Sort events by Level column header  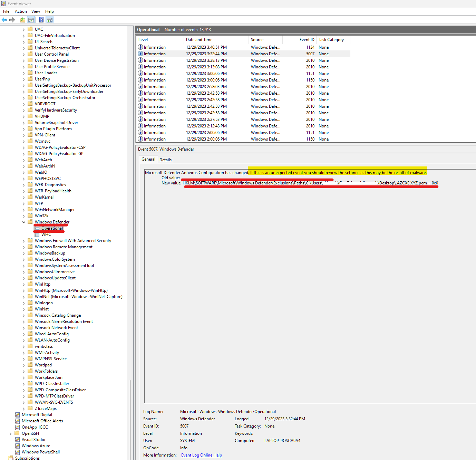click(x=160, y=40)
